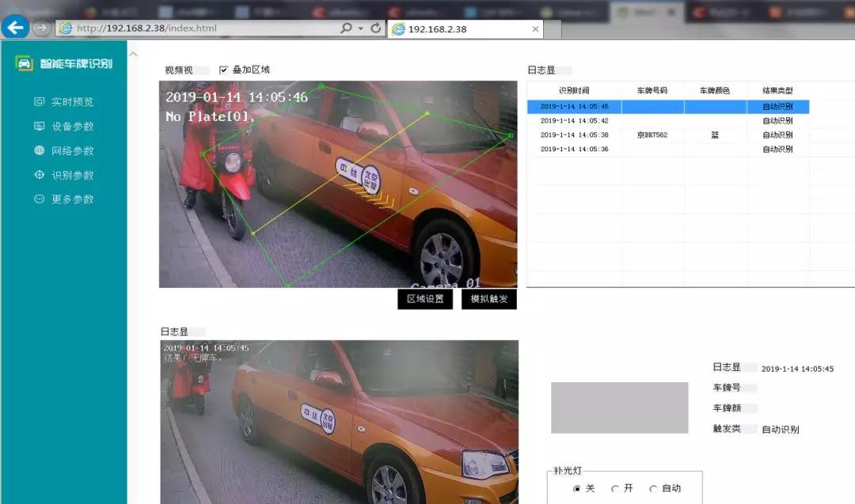Click the plate number cell 京BR7562

[x=652, y=135]
